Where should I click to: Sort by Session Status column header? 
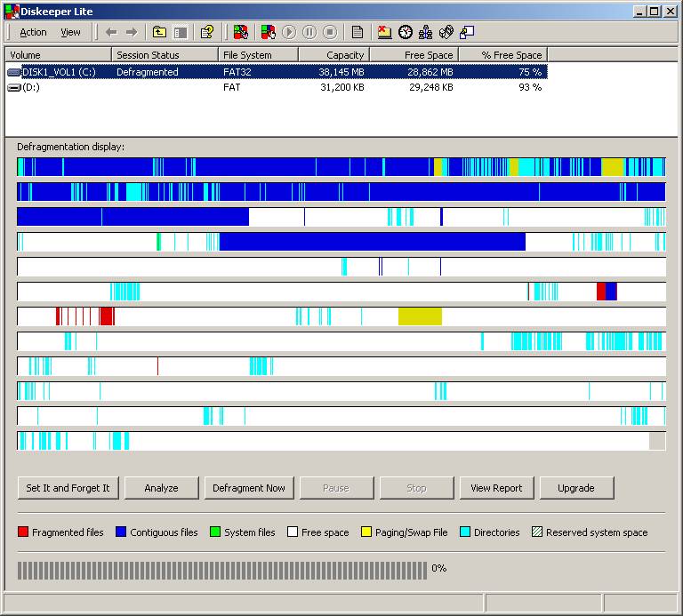[165, 55]
